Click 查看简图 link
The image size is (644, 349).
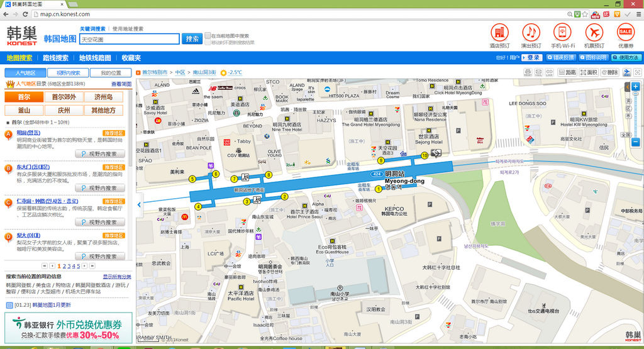click(x=121, y=84)
